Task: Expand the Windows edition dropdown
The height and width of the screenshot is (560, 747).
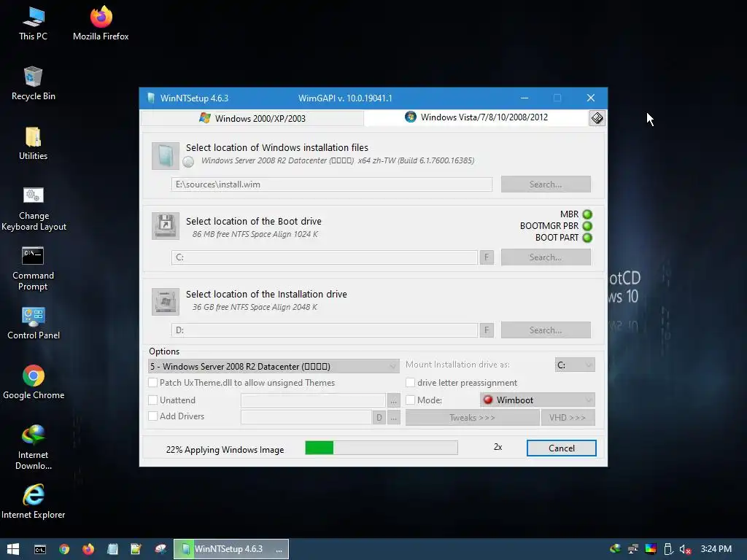Action: tap(274, 366)
